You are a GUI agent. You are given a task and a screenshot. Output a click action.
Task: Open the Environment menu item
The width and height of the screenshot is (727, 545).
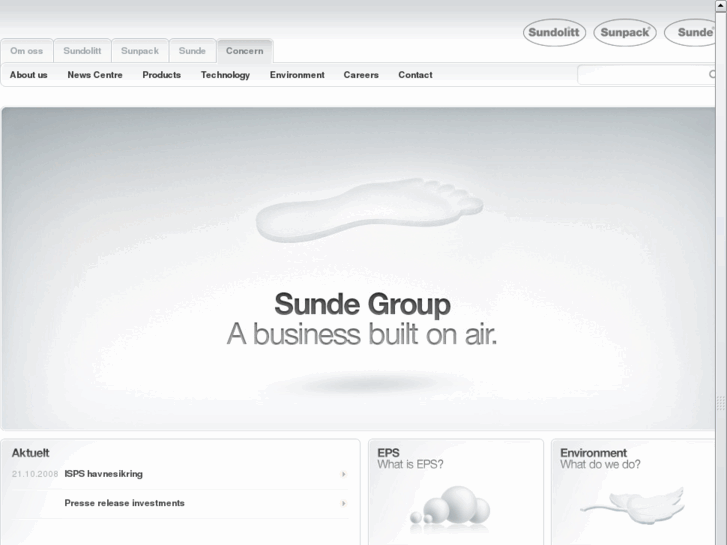pyautogui.click(x=297, y=75)
